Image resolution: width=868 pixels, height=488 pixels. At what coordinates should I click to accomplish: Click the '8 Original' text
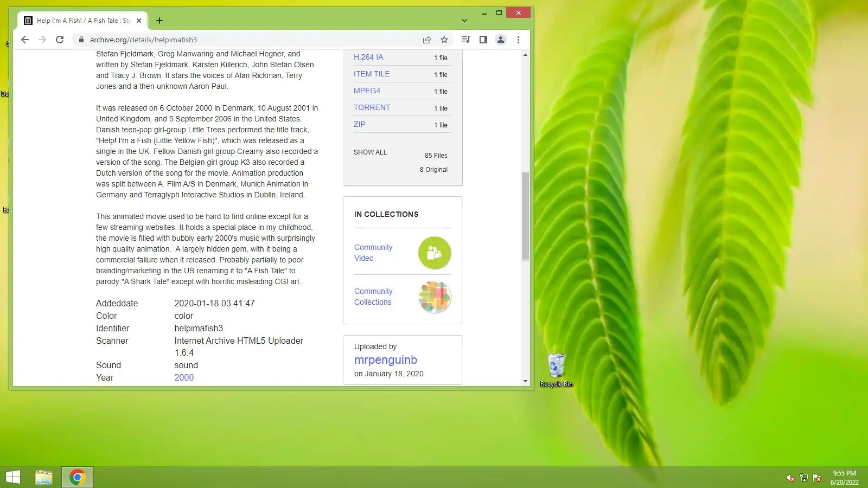[x=433, y=170]
